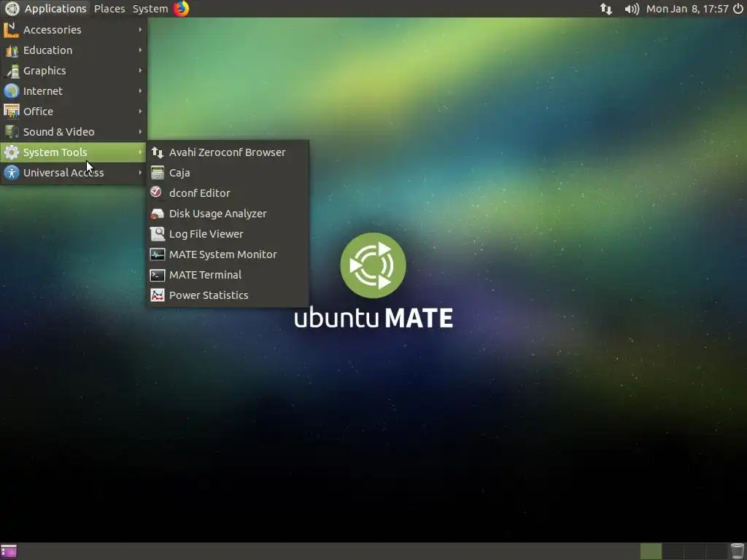
Task: Open the Places menu
Action: (109, 9)
